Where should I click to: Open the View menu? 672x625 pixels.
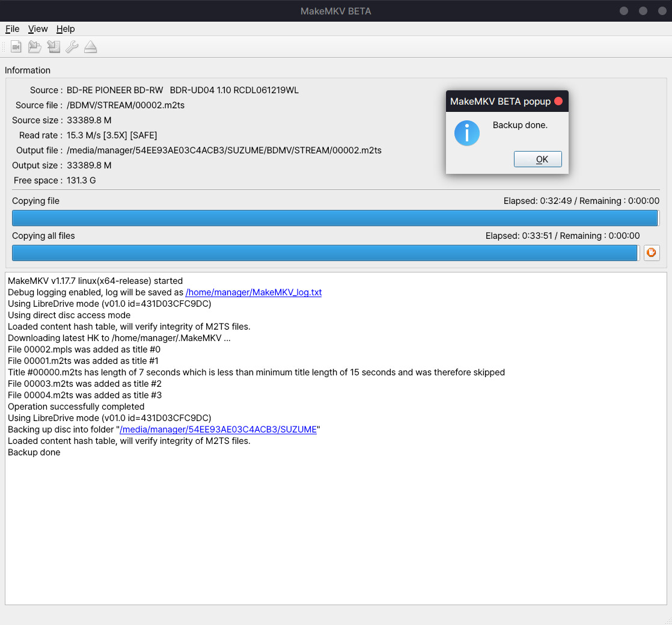point(38,29)
